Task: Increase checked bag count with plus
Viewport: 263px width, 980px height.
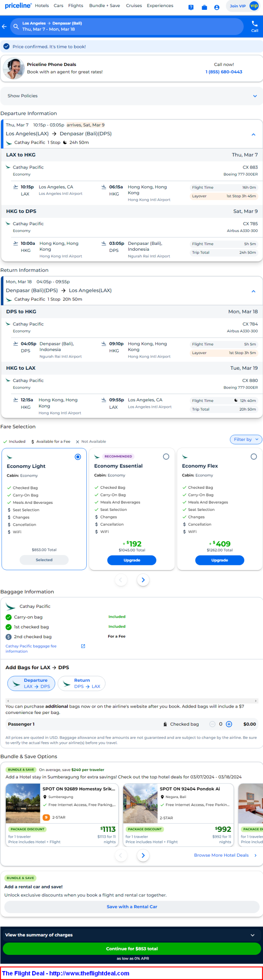Action: 229,724
